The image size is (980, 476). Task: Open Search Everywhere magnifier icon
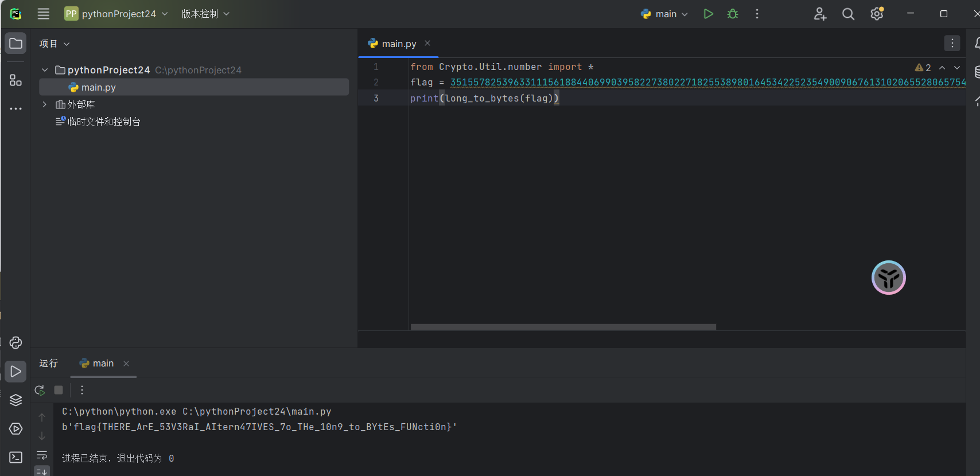[x=848, y=14]
